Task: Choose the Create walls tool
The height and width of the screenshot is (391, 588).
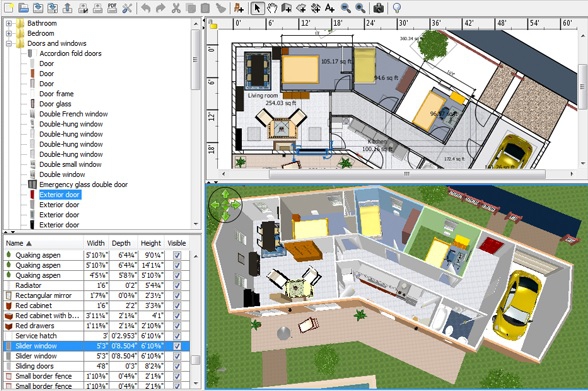Action: tap(286, 7)
